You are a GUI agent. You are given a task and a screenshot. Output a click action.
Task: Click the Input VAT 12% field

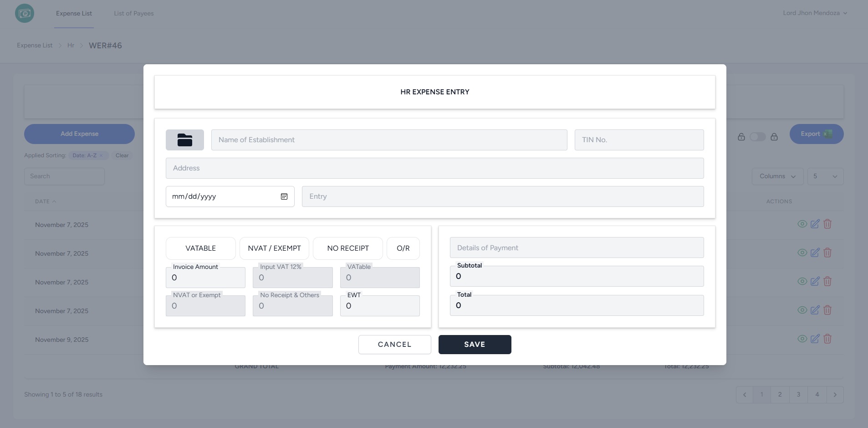(x=293, y=278)
